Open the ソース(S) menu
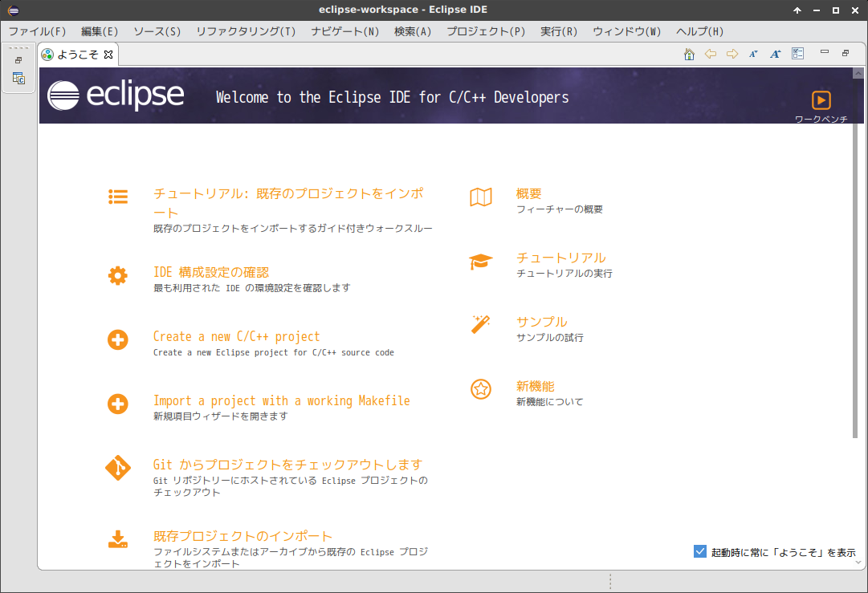This screenshot has height=593, width=868. pos(157,31)
